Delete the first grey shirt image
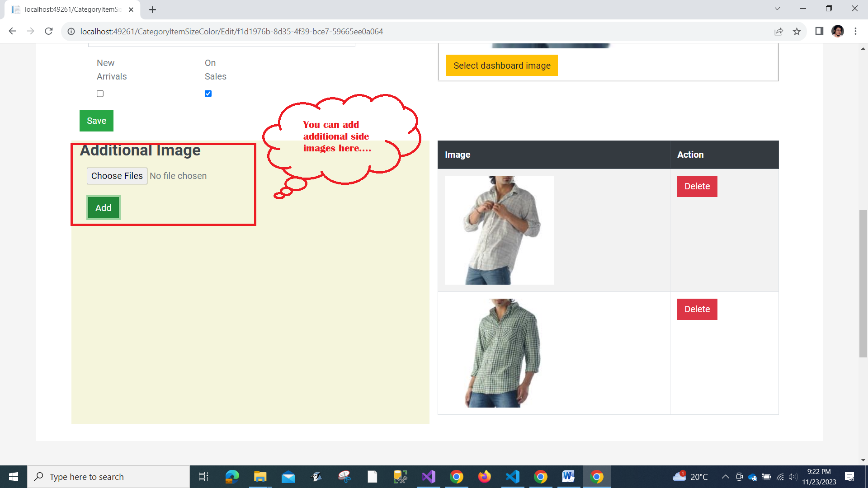 [697, 186]
